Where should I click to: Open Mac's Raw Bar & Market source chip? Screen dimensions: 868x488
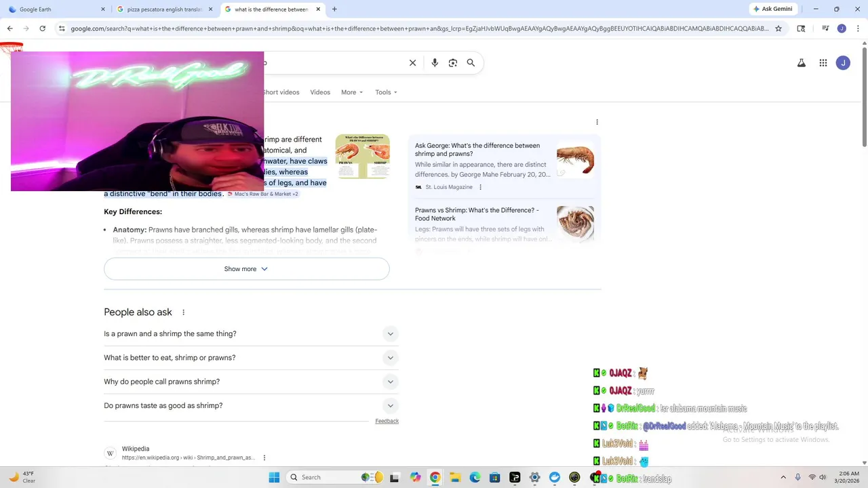pos(263,194)
